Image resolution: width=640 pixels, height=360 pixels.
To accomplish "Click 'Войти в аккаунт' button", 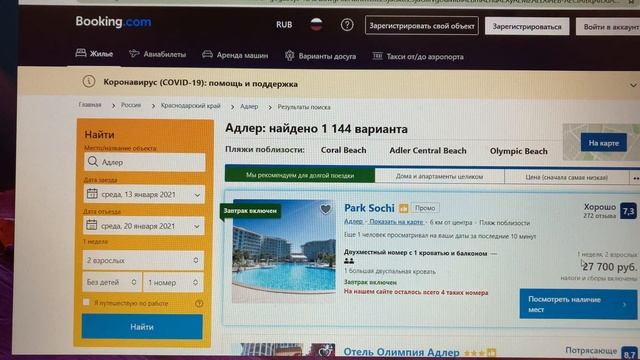I will pos(608,27).
